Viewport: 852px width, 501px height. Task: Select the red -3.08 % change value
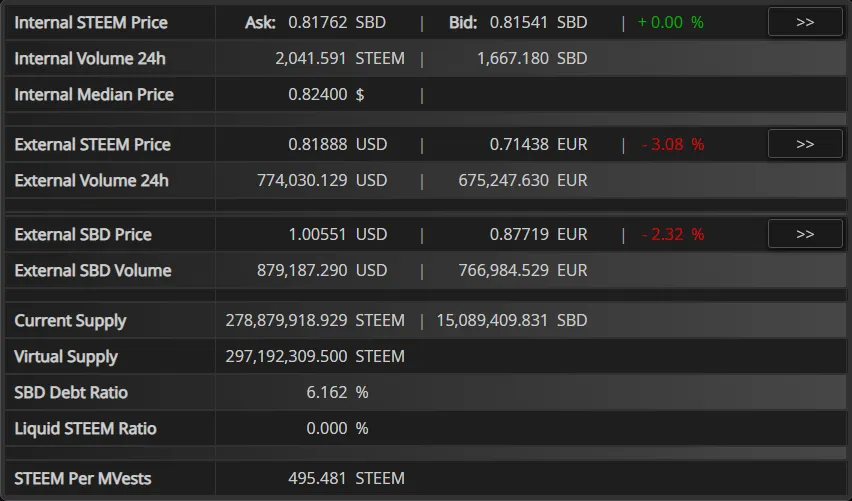[x=673, y=144]
